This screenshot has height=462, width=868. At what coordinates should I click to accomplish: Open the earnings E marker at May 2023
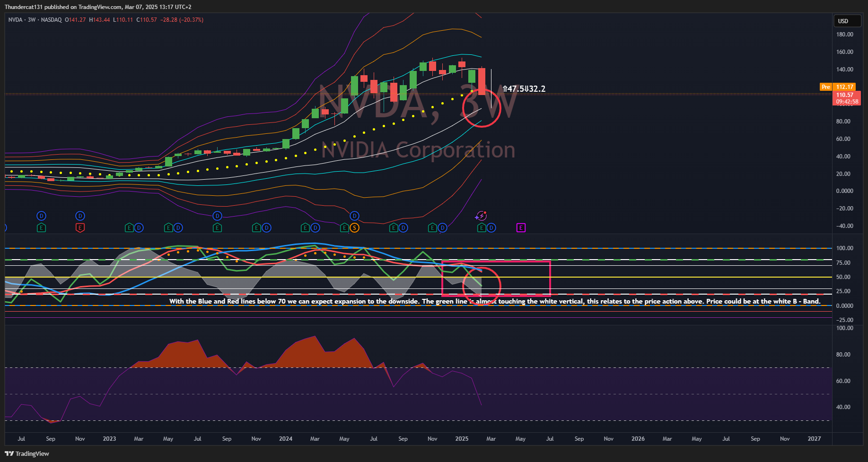click(x=168, y=228)
